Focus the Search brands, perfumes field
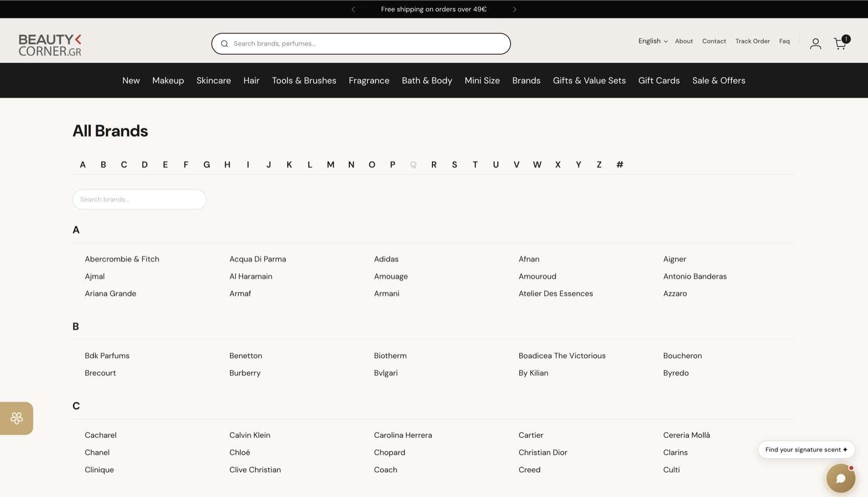Viewport: 868px width, 497px height. (361, 44)
